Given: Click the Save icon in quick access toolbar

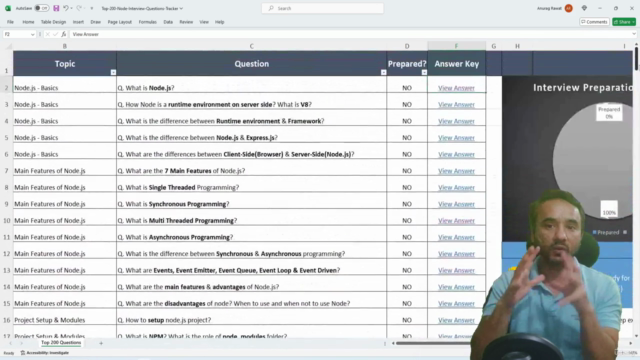Looking at the screenshot, I should 56,8.
